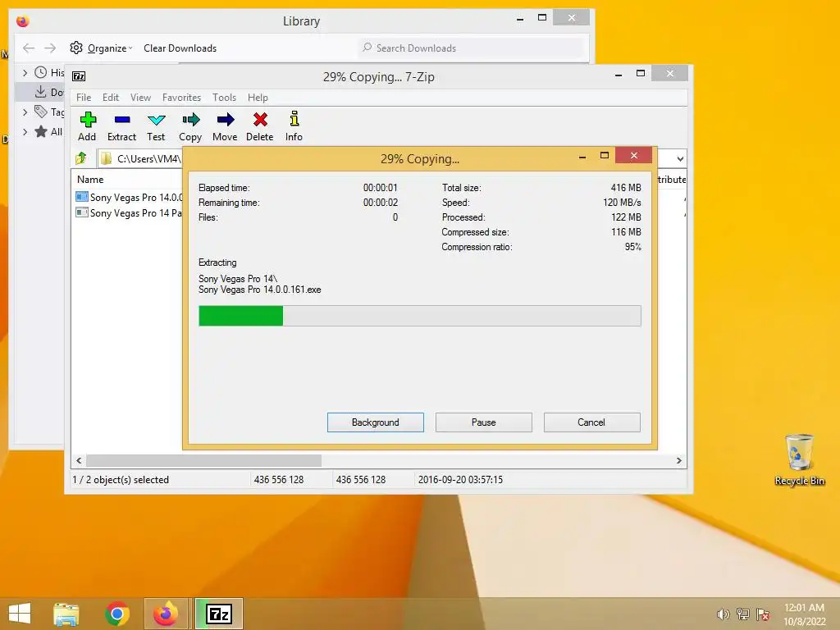Screen dimensions: 840x630
Task: Click the horizontal scrollbar thumb in 7-Zip
Action: [x=203, y=461]
